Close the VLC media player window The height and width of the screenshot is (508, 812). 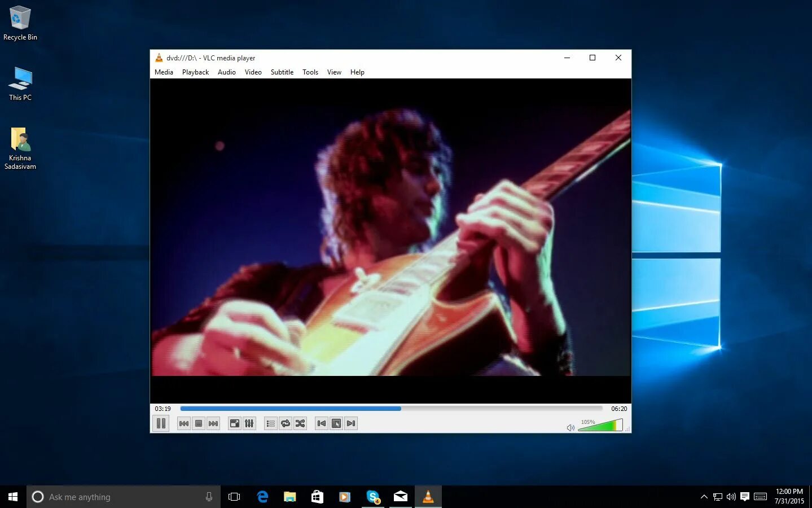618,58
